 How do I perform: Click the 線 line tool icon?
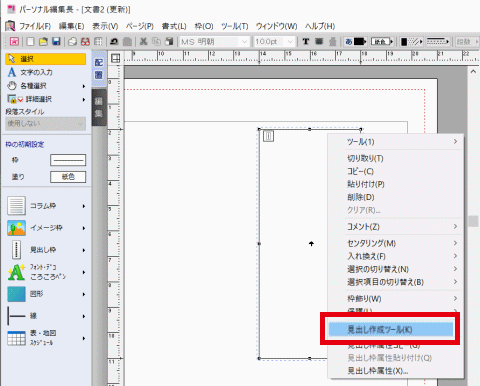[16, 316]
